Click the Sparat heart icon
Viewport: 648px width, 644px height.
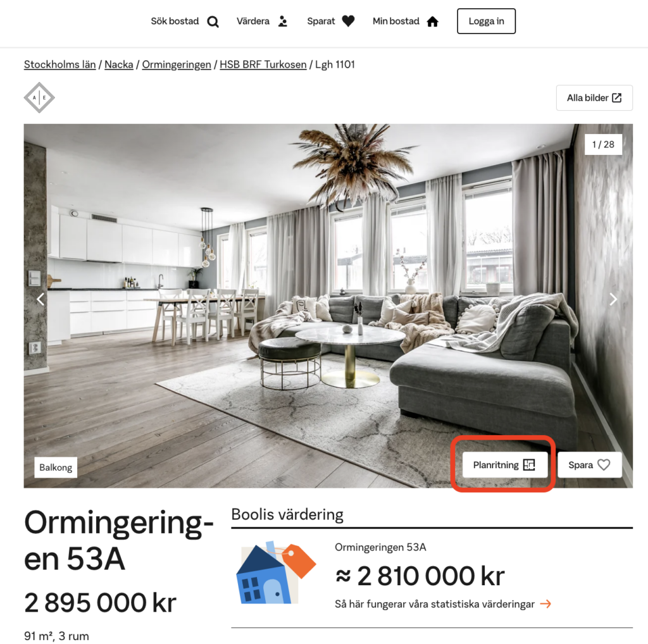[x=348, y=21]
